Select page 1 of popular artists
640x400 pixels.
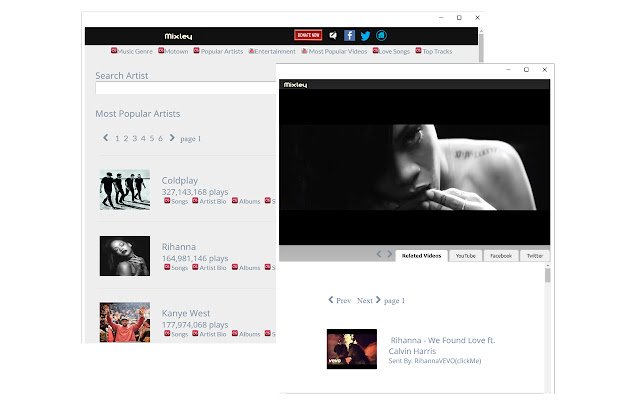tap(117, 138)
